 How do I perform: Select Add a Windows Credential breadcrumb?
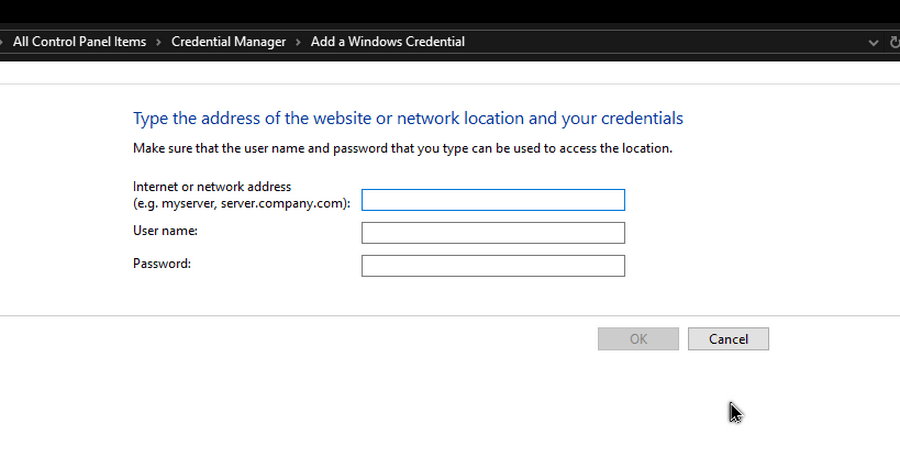coord(387,42)
